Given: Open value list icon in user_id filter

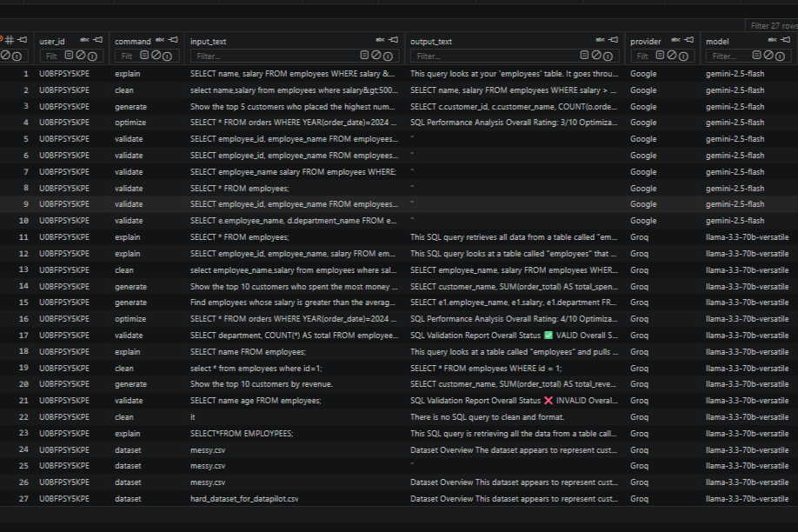Looking at the screenshot, I should click(69, 55).
